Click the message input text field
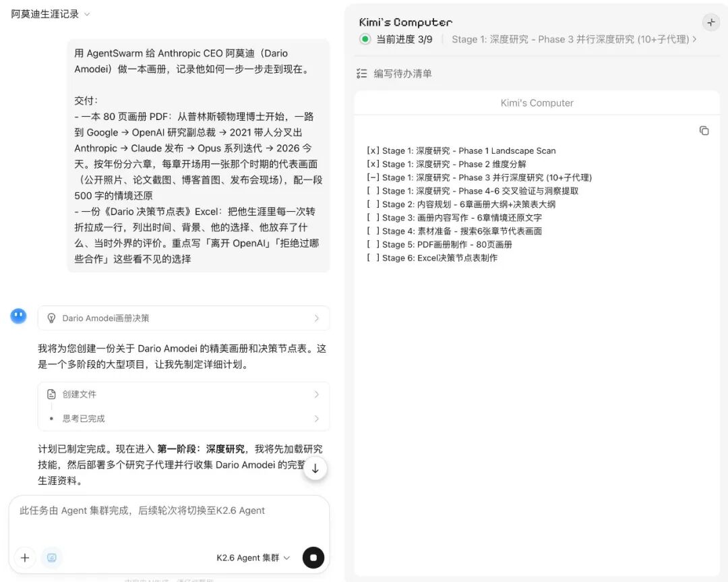This screenshot has height=582, width=728. (x=169, y=519)
